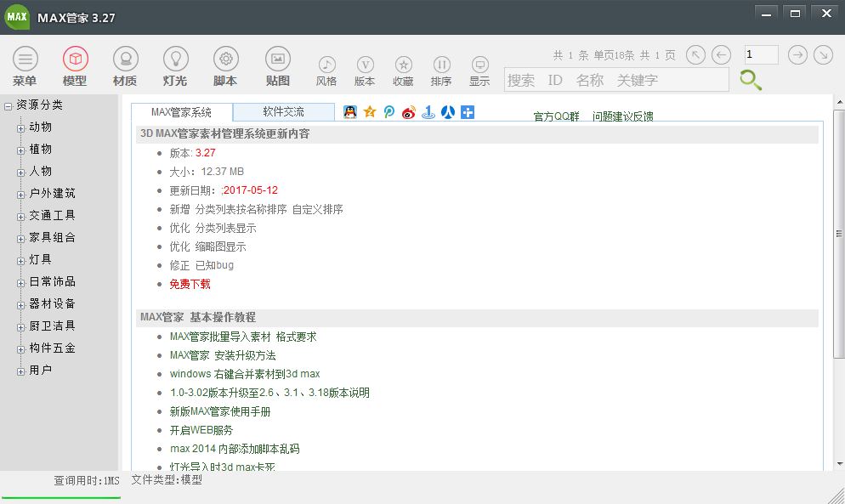Open the 菜单 menu icon
This screenshot has height=504, width=845.
point(26,59)
